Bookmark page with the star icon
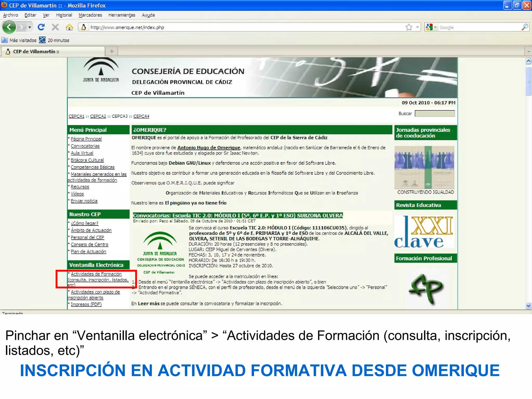532x399 pixels. click(x=409, y=27)
